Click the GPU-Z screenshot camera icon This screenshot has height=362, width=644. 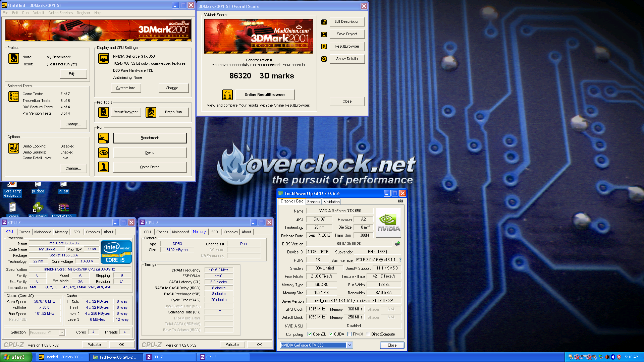(x=400, y=201)
